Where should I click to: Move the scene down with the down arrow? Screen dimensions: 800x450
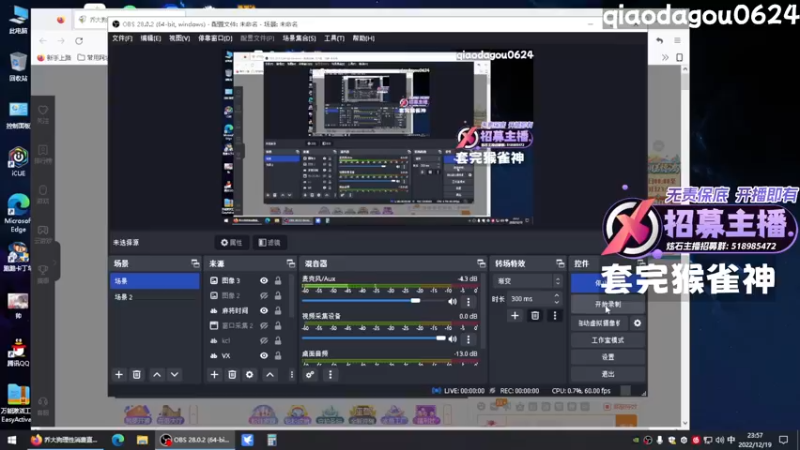[174, 374]
